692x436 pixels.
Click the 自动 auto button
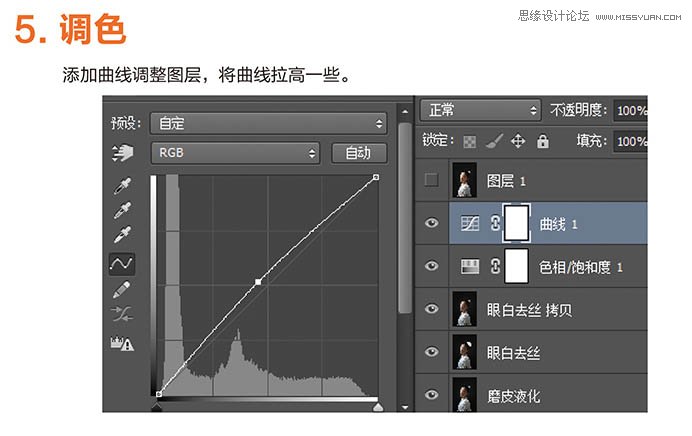[x=359, y=153]
